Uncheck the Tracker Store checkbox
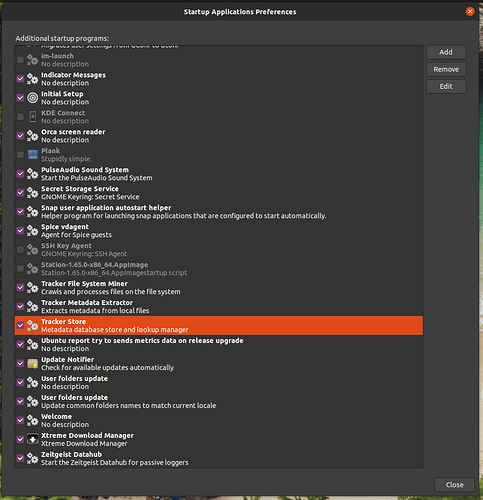This screenshot has width=483, height=500. coord(20,326)
